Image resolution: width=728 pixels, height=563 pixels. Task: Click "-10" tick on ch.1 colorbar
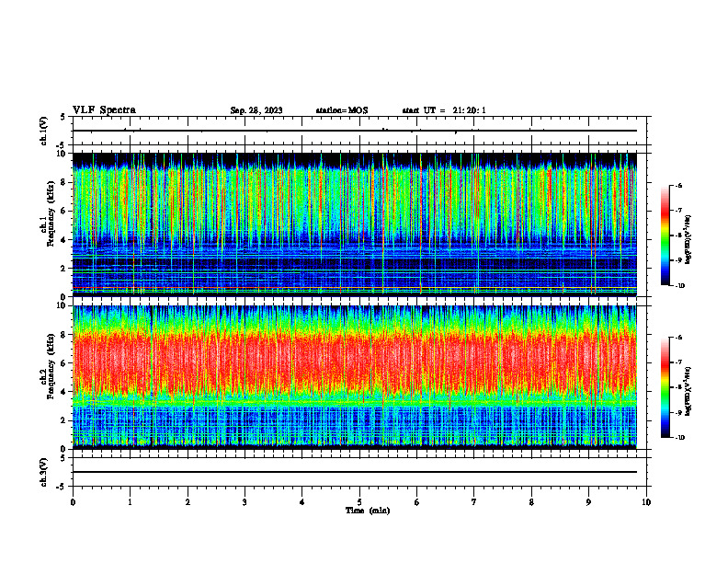point(679,286)
